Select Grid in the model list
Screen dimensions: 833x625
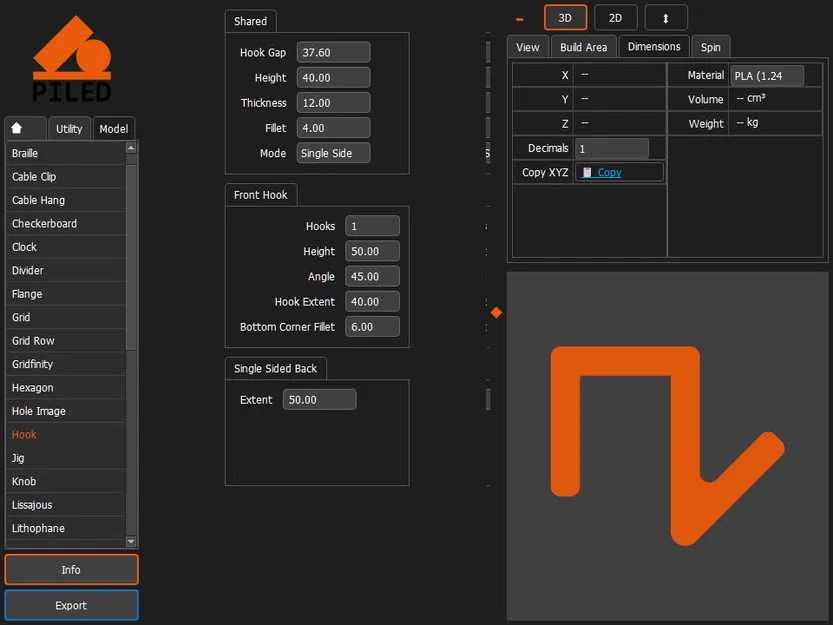click(66, 317)
